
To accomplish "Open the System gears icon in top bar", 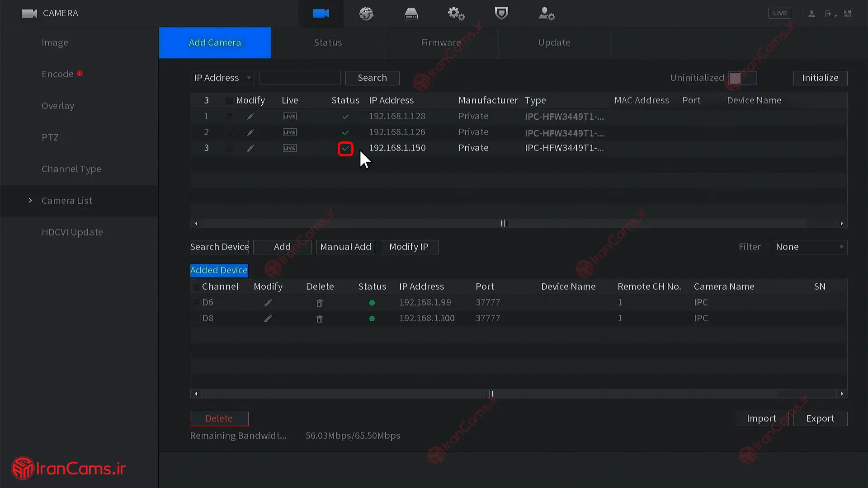I will pos(456,14).
